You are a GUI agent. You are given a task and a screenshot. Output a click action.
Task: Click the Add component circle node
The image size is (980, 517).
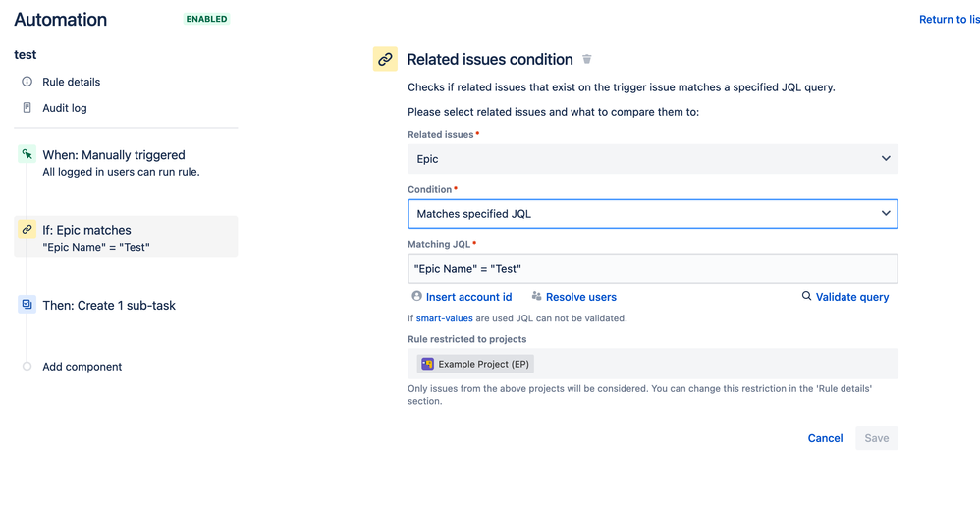(27, 367)
